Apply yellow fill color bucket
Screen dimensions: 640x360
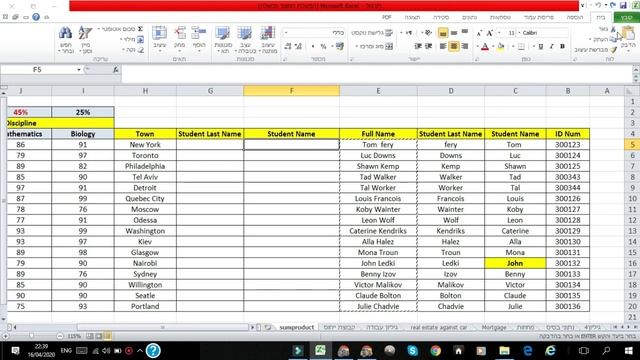(501, 47)
